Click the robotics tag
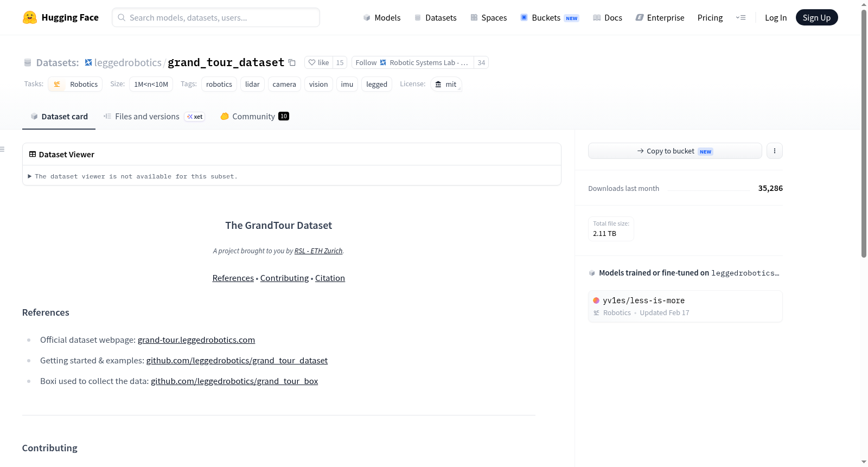Viewport: 868px width, 467px height. (x=219, y=84)
